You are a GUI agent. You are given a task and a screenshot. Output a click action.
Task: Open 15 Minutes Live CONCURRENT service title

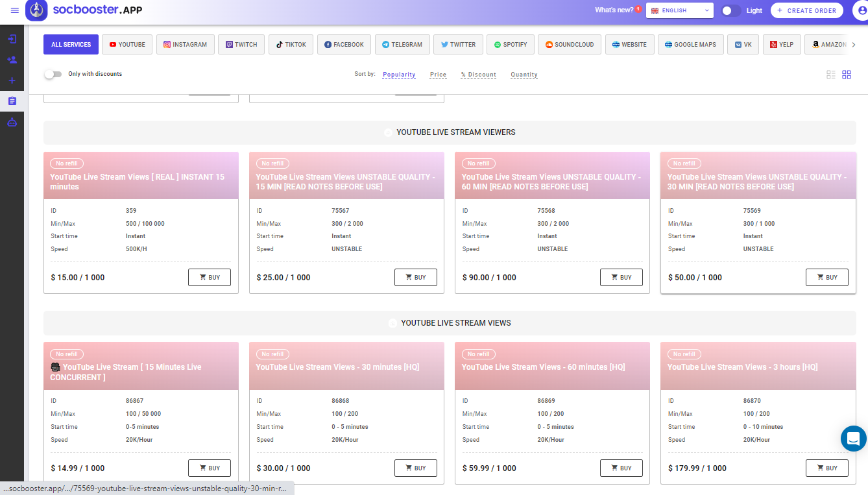[127, 372]
